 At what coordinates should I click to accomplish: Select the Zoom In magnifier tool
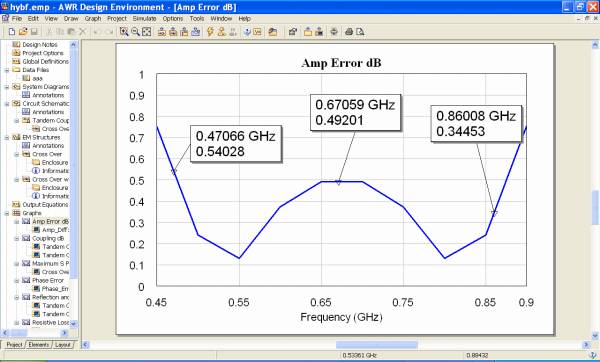(x=124, y=32)
